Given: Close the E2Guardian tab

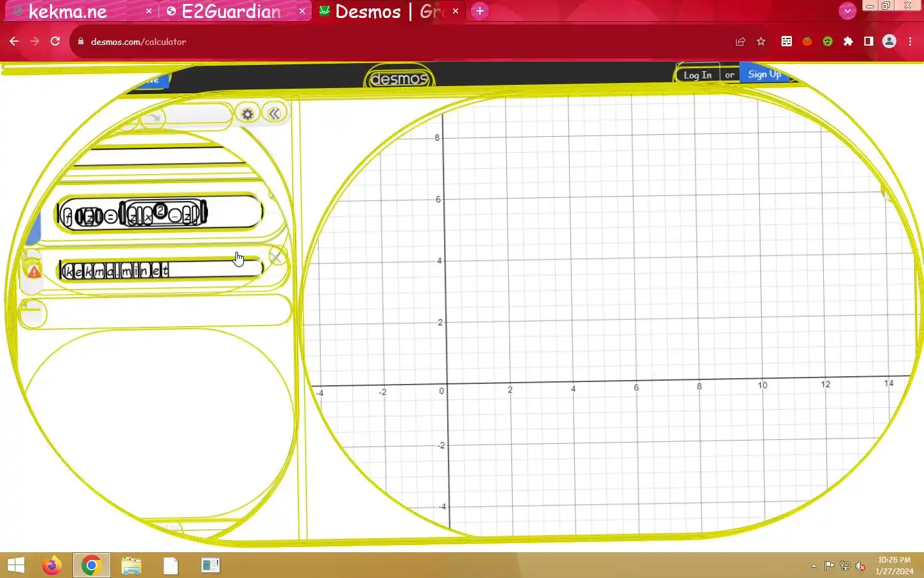Looking at the screenshot, I should [x=302, y=11].
